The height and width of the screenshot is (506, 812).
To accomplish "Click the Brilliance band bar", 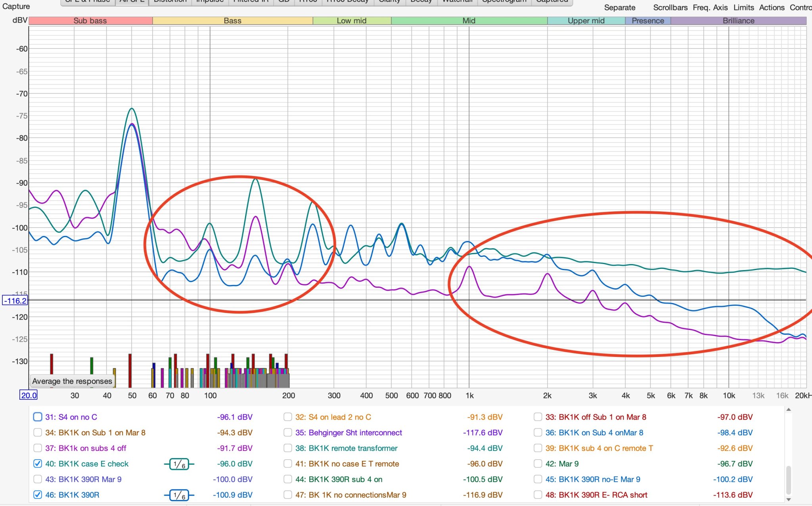I will click(739, 21).
